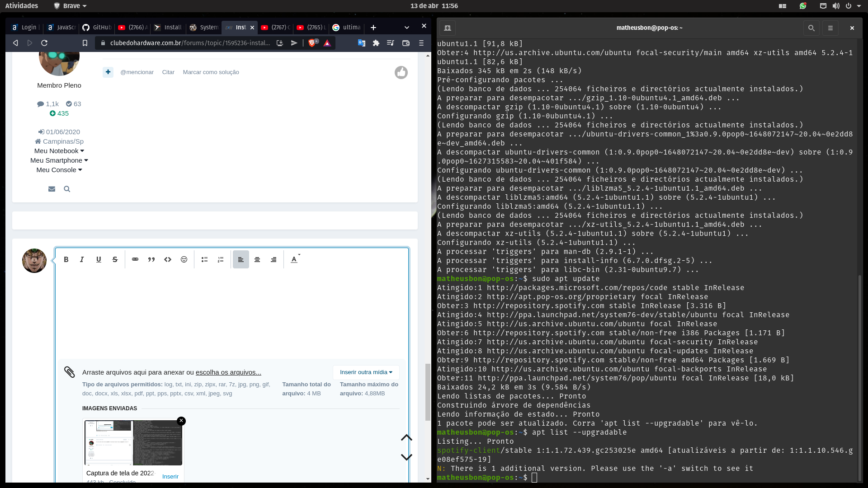Click the browser page scrollbar thumb
Screen dimensions: 868x488
pos(428,392)
